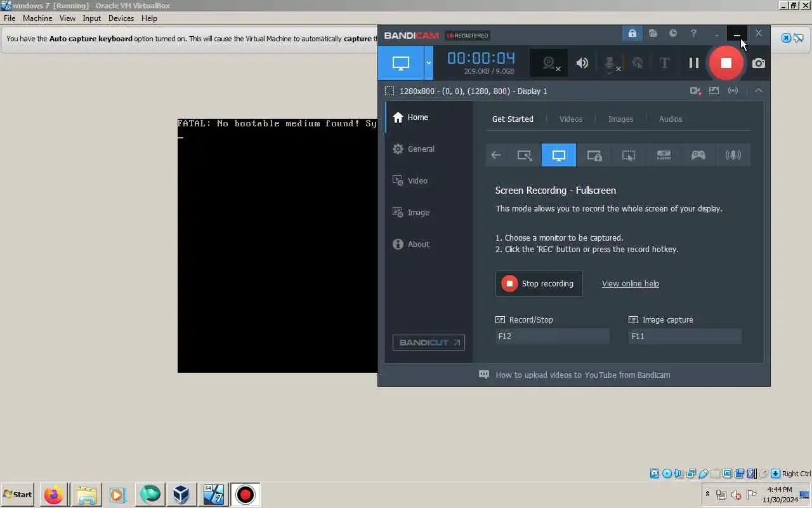
Task: Select the rectangle-on-screen recording mode
Action: click(x=525, y=155)
